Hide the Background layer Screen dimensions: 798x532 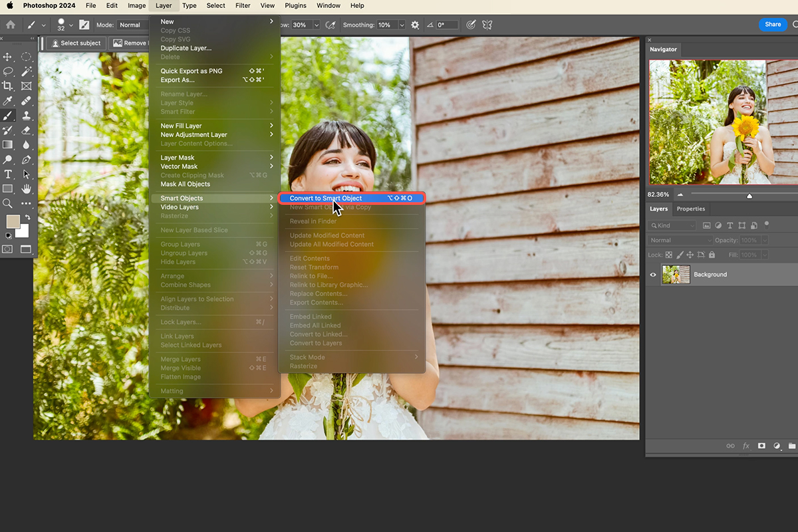(x=653, y=274)
